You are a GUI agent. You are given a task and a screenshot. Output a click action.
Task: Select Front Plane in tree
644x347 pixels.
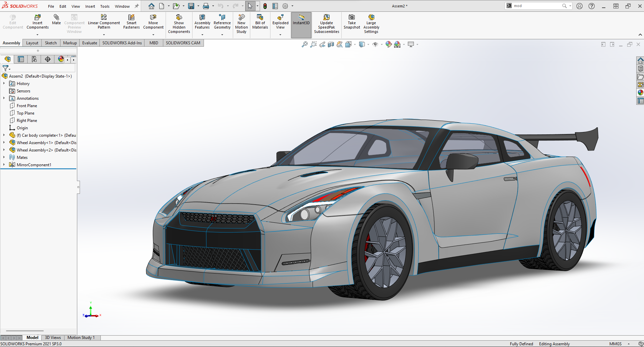point(27,106)
